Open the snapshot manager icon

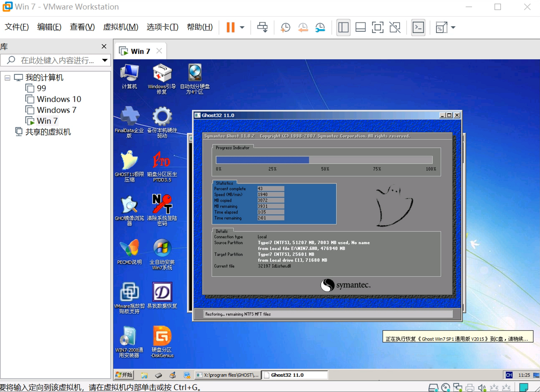[x=320, y=27]
